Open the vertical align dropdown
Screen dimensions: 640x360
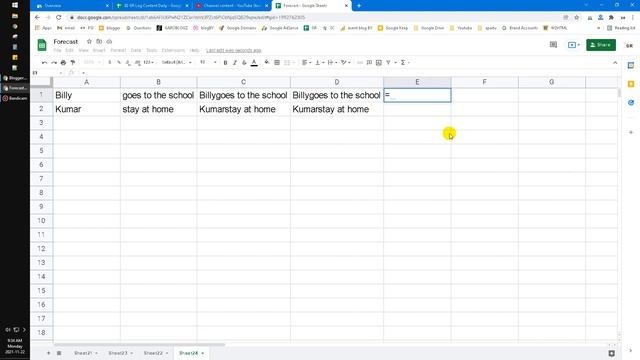[x=319, y=62]
